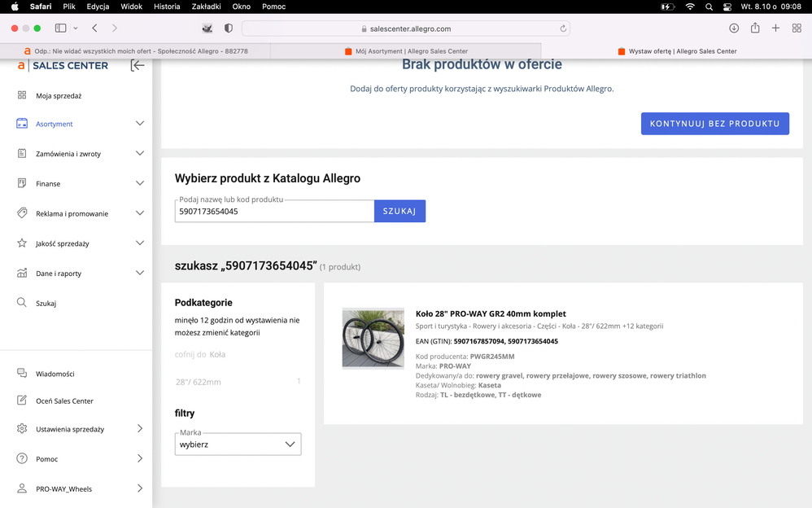Toggle Safari sidebar panel icon
812x508 pixels.
[60, 28]
